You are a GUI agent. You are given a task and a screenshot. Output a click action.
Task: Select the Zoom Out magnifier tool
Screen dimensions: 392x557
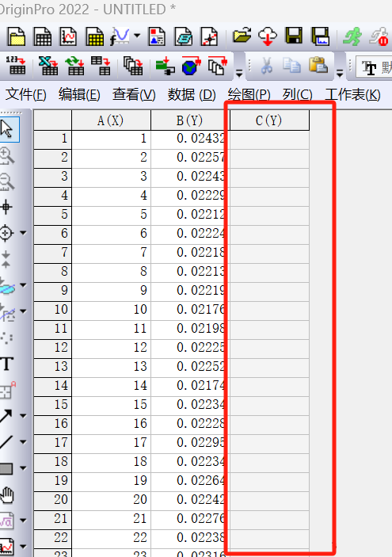[x=7, y=181]
